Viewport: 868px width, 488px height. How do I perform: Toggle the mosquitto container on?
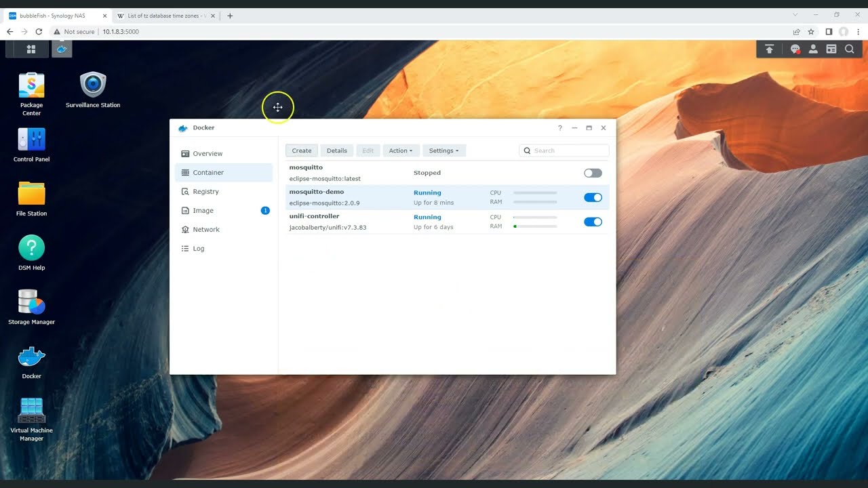[593, 173]
